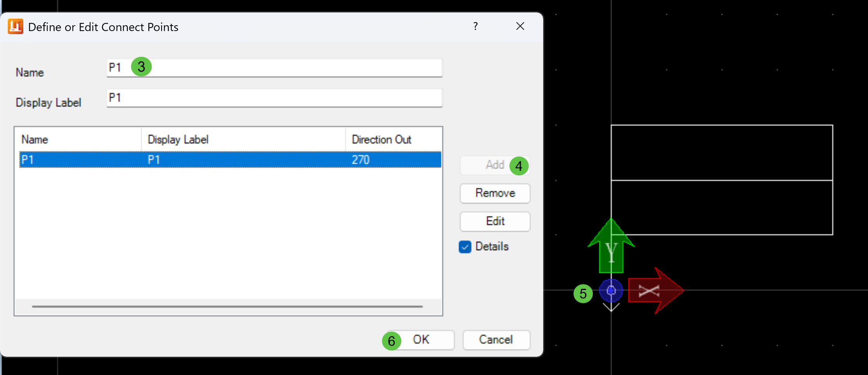Open dialog help with question mark

pyautogui.click(x=475, y=26)
